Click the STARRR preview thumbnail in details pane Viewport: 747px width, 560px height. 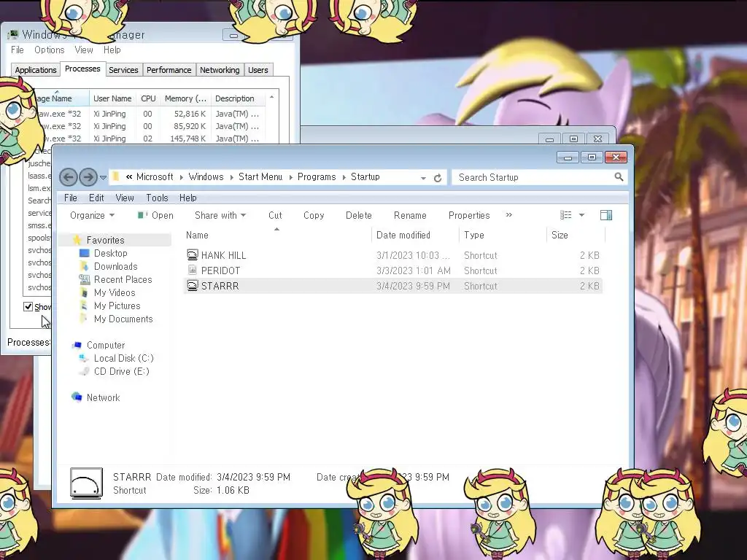coord(86,483)
